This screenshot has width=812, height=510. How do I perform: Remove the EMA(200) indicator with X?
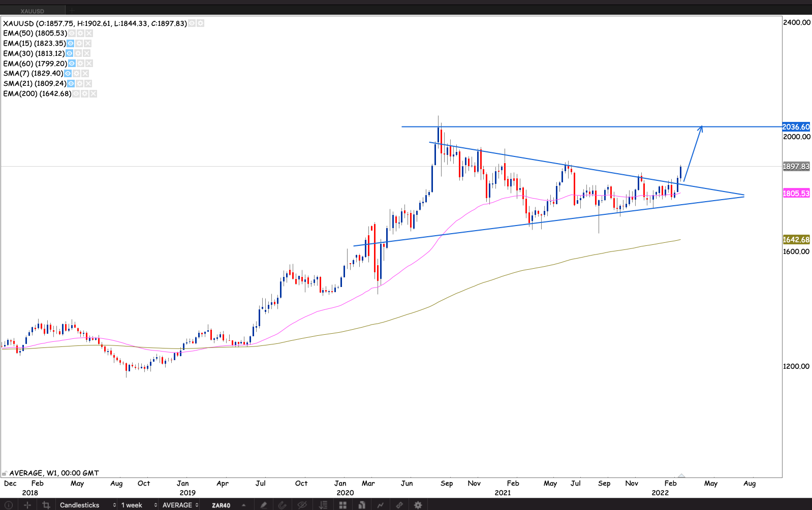coord(93,94)
